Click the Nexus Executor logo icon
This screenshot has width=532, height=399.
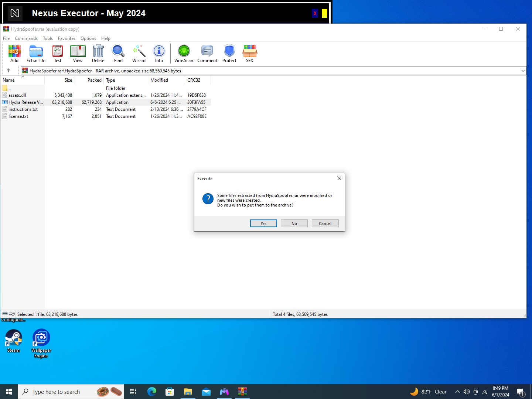[x=15, y=13]
